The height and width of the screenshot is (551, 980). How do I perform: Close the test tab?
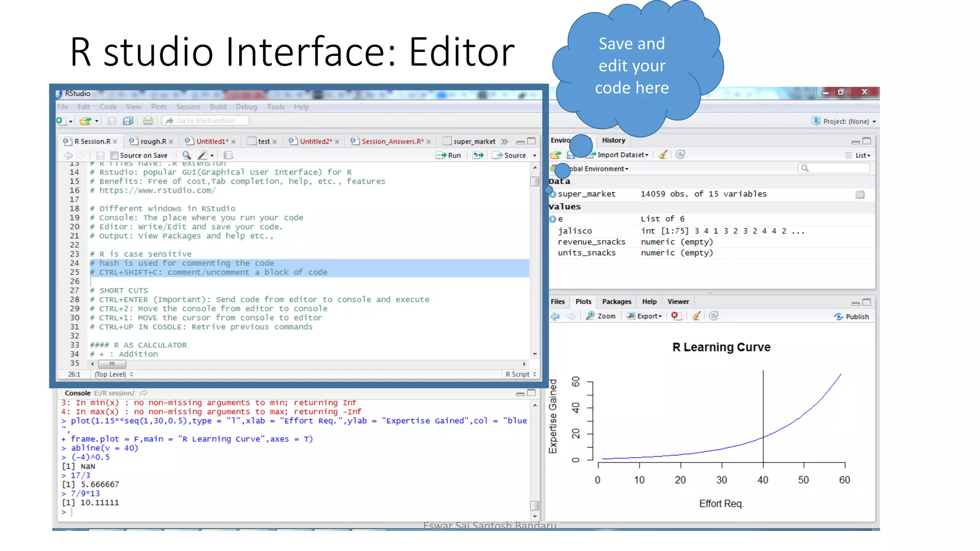coord(274,142)
